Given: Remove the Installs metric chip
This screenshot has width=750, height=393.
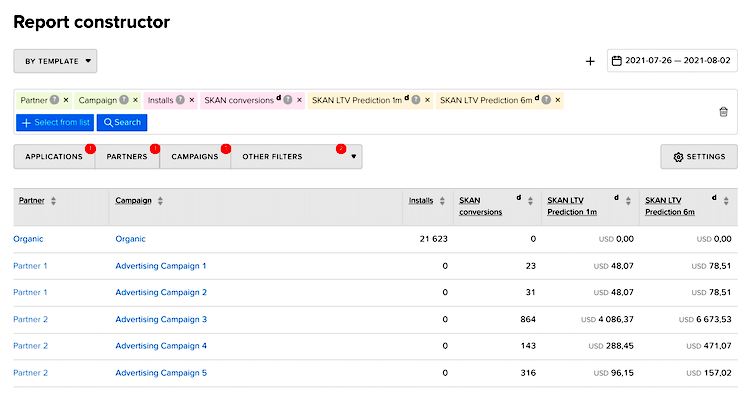Looking at the screenshot, I should (x=192, y=100).
